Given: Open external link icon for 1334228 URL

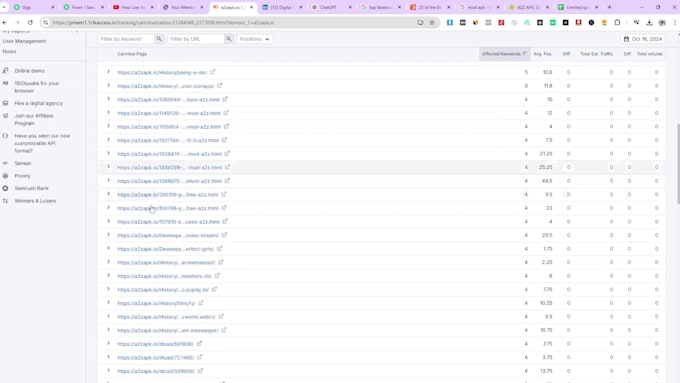Looking at the screenshot, I should pyautogui.click(x=227, y=167).
